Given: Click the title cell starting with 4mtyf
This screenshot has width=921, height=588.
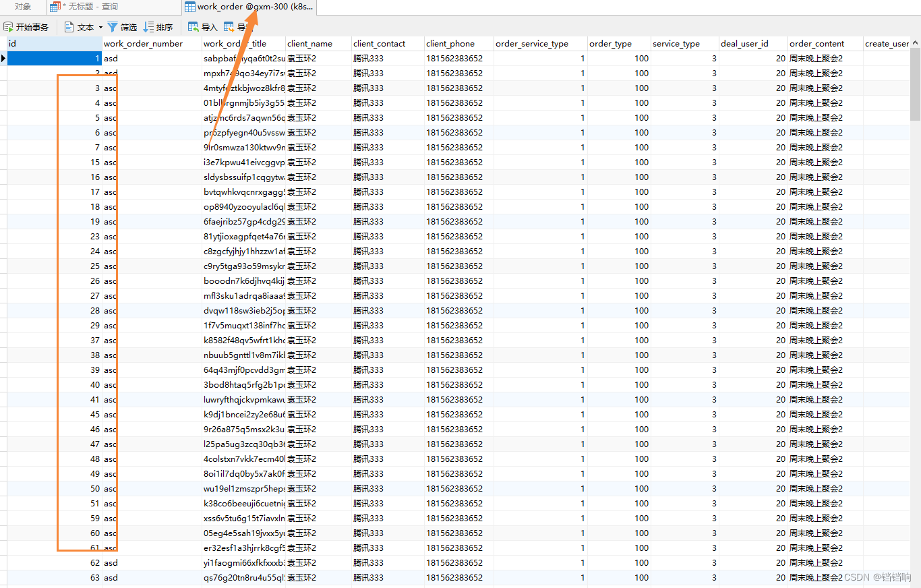Looking at the screenshot, I should (243, 88).
